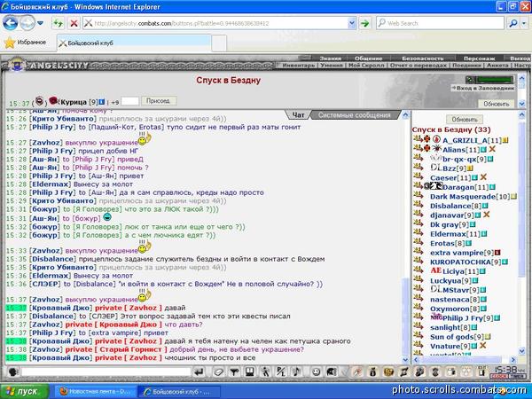This screenshot has height=399, width=532.
Task: Click Присоед. button
Action: coord(159,101)
